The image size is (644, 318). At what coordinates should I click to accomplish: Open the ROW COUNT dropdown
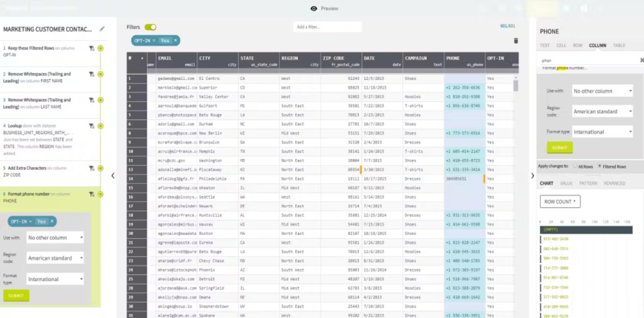coord(560,202)
